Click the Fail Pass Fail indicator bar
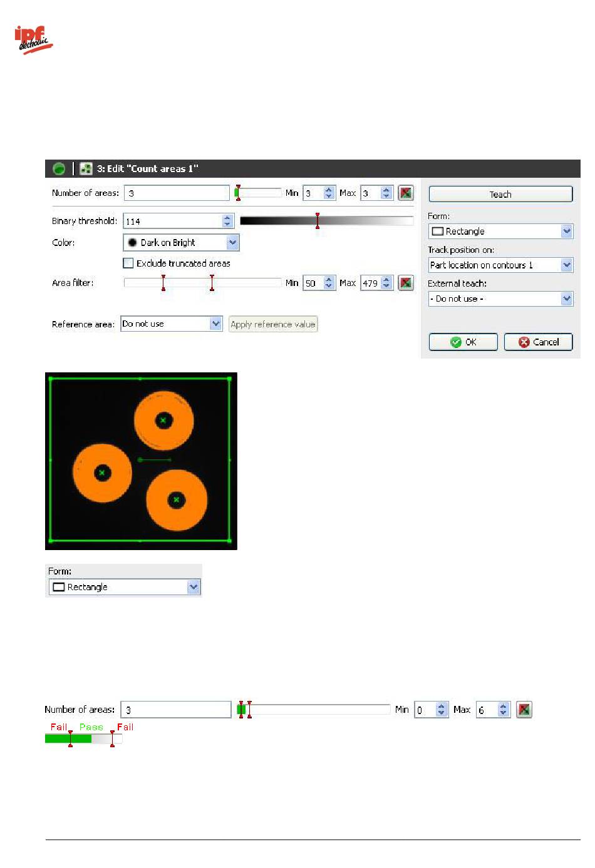 (83, 738)
